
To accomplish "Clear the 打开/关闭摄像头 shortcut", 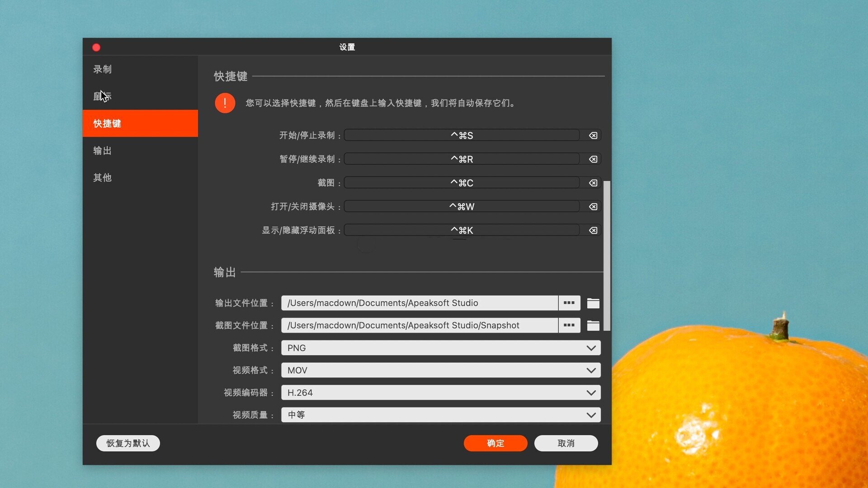I will click(593, 206).
